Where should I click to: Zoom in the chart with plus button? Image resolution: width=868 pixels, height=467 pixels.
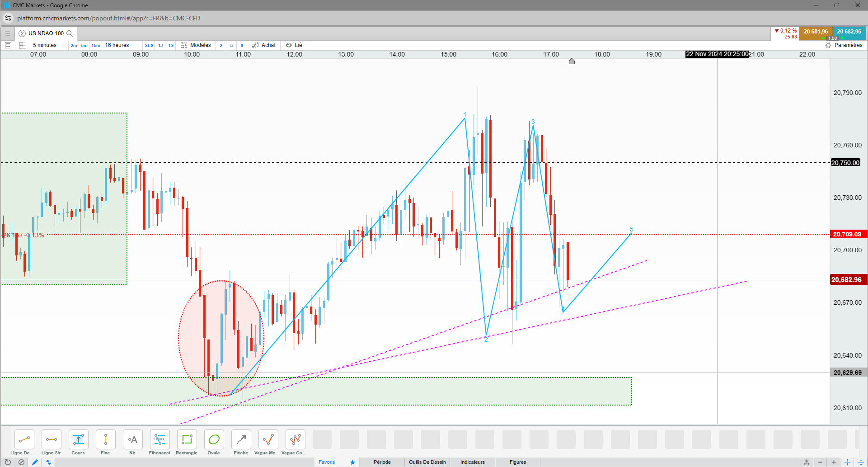[x=834, y=462]
